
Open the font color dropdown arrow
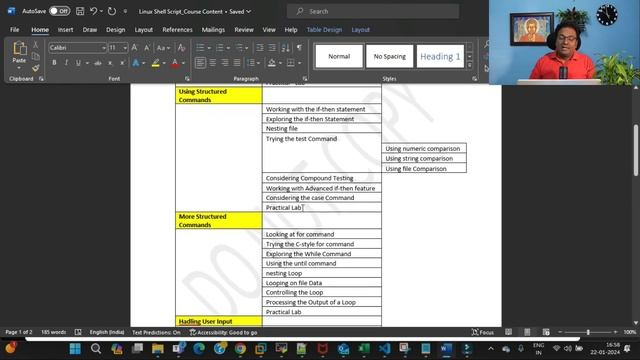pyautogui.click(x=183, y=63)
